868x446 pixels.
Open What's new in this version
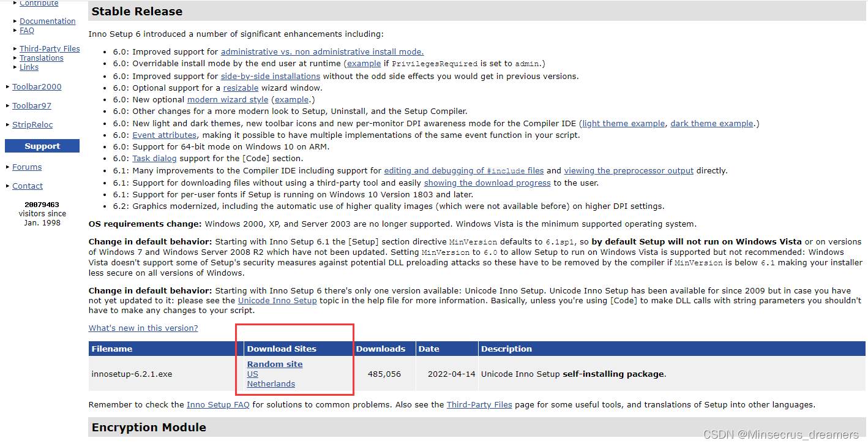point(143,328)
